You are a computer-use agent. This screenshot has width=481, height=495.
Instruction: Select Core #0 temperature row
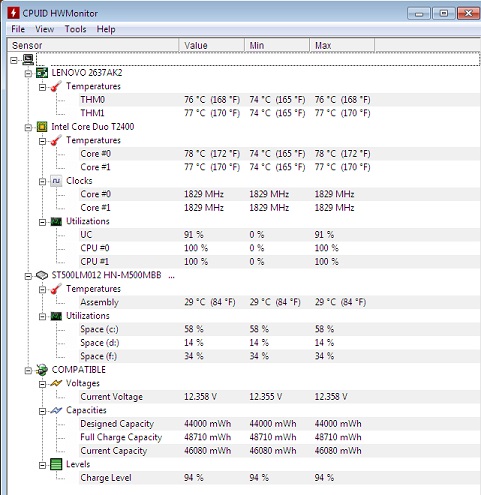[279, 154]
